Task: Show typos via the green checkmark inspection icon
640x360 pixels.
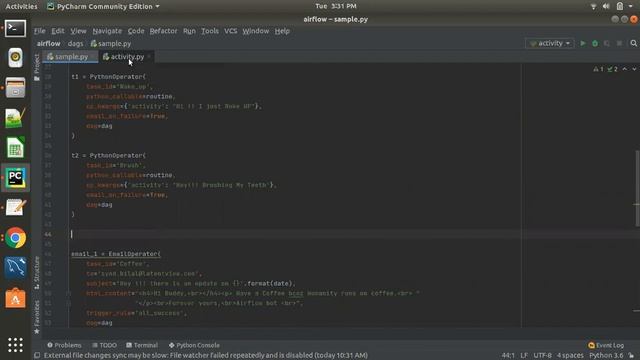Action: pos(612,69)
